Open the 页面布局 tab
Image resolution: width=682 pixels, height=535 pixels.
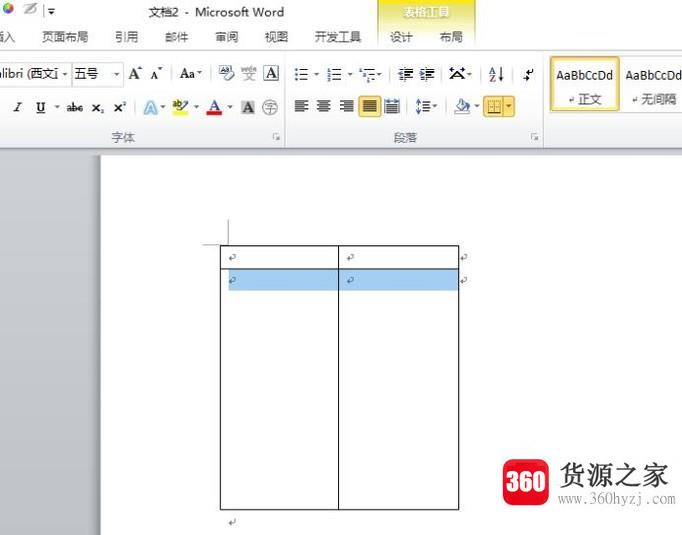[x=65, y=37]
